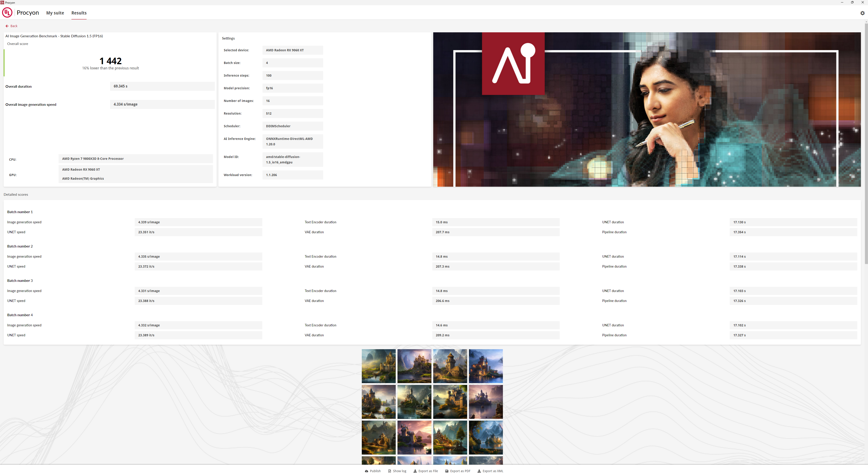Image resolution: width=868 pixels, height=476 pixels.
Task: Click the AMD Ryzen 7 9800X3D CPU entry
Action: (x=135, y=159)
